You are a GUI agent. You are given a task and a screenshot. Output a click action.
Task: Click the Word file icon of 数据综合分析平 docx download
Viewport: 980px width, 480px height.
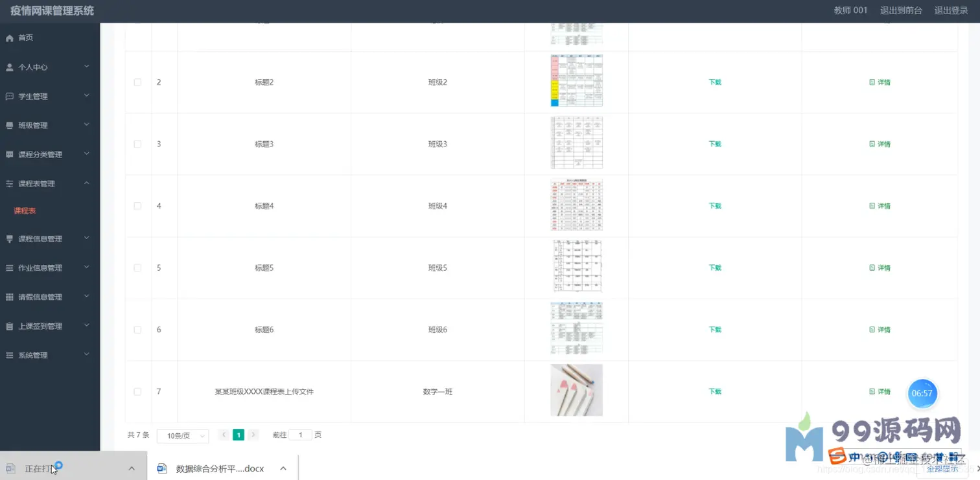click(163, 468)
